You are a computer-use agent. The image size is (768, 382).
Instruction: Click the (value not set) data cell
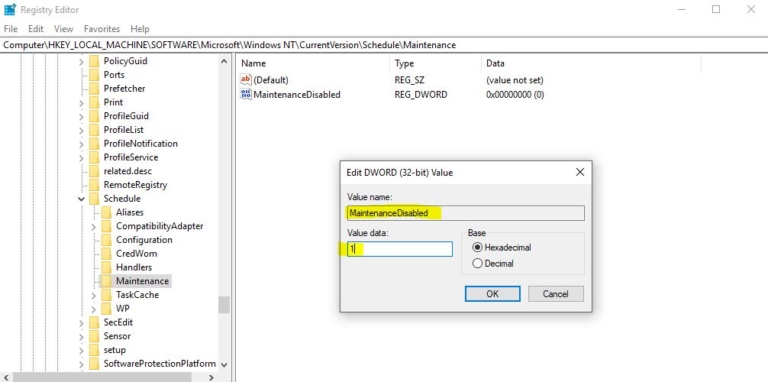coord(515,80)
